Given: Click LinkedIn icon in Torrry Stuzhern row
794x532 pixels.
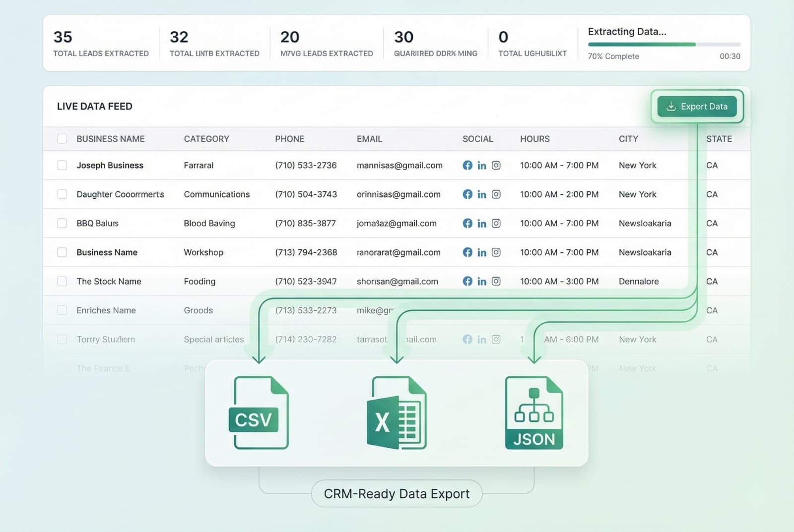Looking at the screenshot, I should pyautogui.click(x=482, y=340).
